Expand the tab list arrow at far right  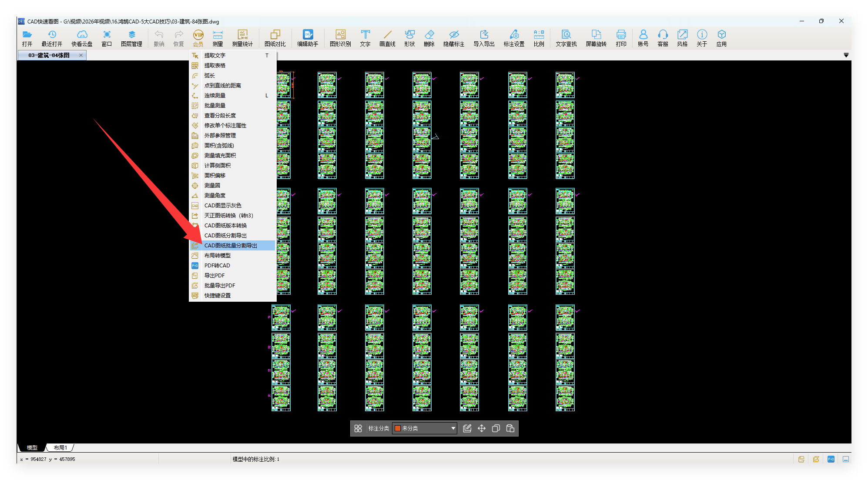(x=846, y=55)
